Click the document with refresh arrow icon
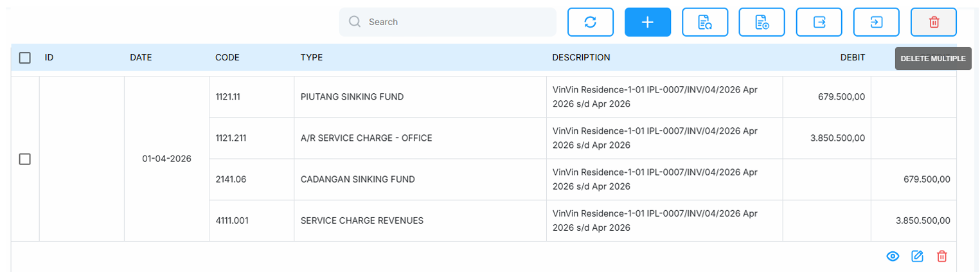The width and height of the screenshot is (980, 277). pos(705,22)
